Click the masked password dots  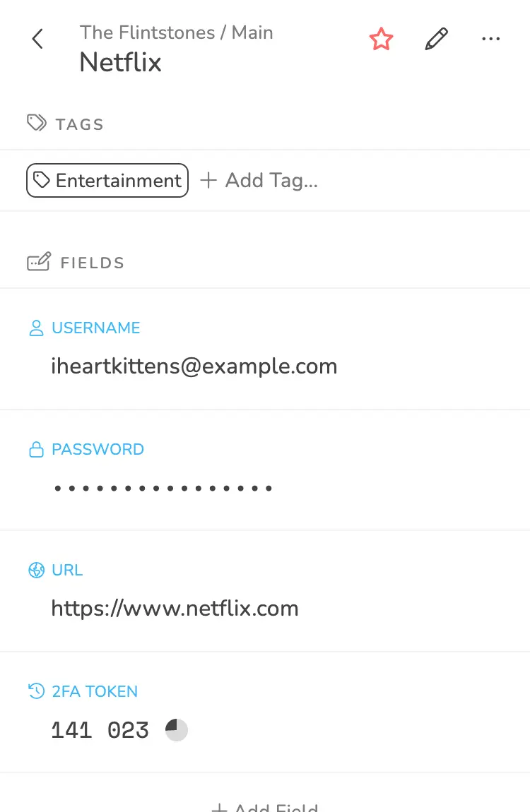point(163,488)
